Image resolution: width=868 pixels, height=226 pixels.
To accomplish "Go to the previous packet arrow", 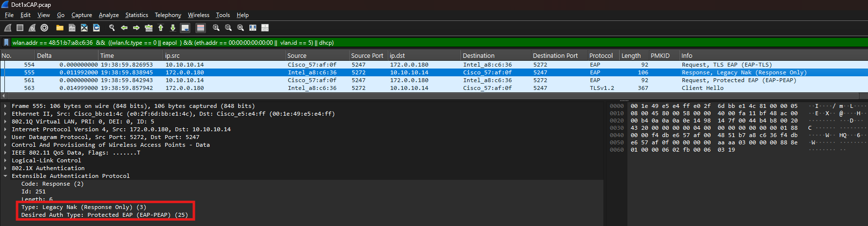I will pos(124,28).
